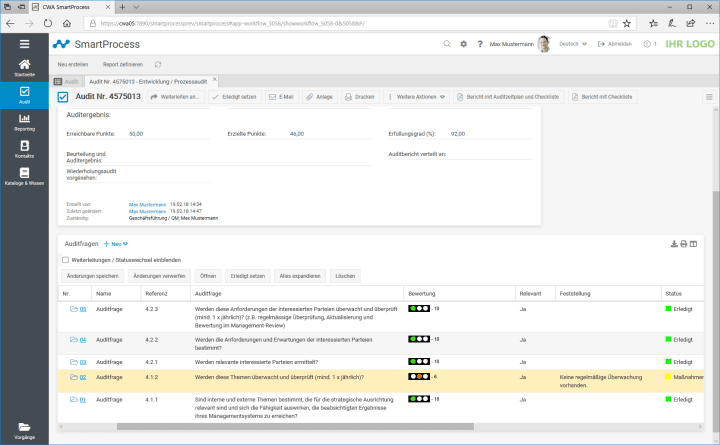This screenshot has width=720, height=445.
Task: Click Änderungen verwerfen
Action: click(x=159, y=276)
